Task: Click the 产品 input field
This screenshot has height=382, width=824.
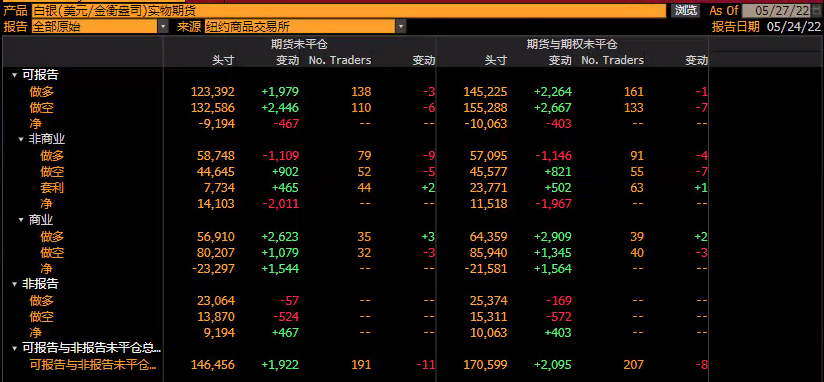Action: coord(349,11)
